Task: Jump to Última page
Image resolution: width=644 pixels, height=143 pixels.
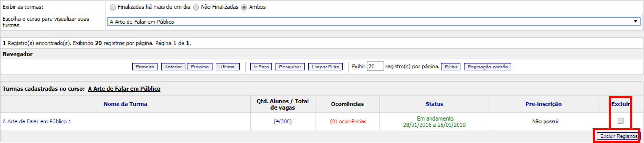Action: tap(228, 67)
